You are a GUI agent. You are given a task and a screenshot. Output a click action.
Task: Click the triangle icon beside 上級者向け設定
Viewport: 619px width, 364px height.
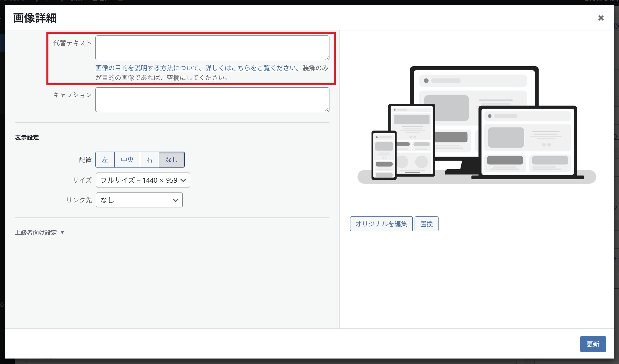[x=62, y=232]
